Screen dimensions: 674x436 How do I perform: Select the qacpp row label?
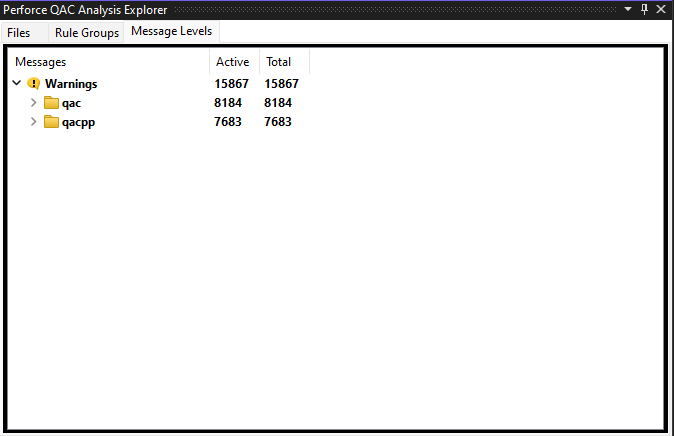78,122
